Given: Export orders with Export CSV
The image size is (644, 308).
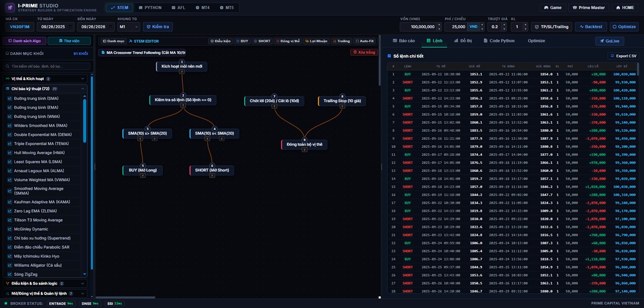Looking at the screenshot, I should (623, 56).
